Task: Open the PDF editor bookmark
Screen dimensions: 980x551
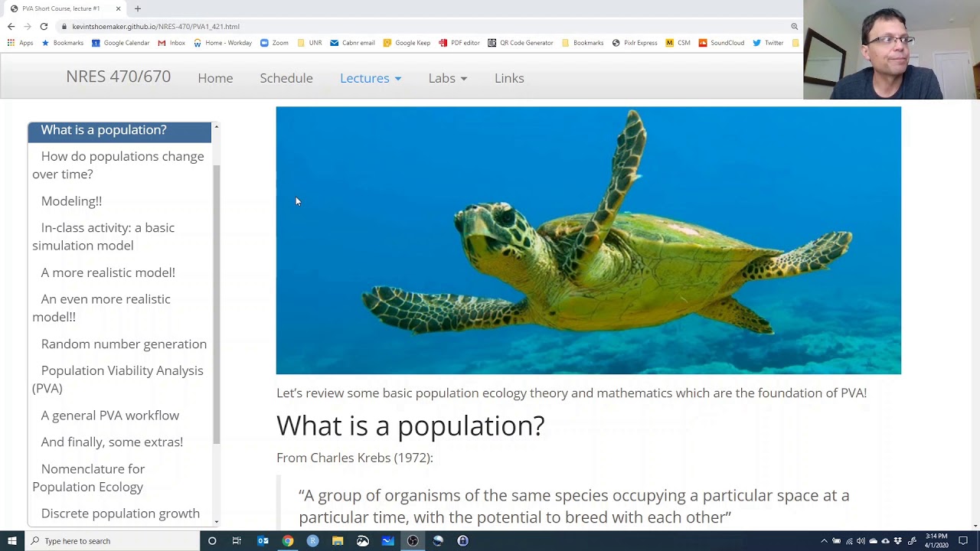Action: (x=459, y=43)
